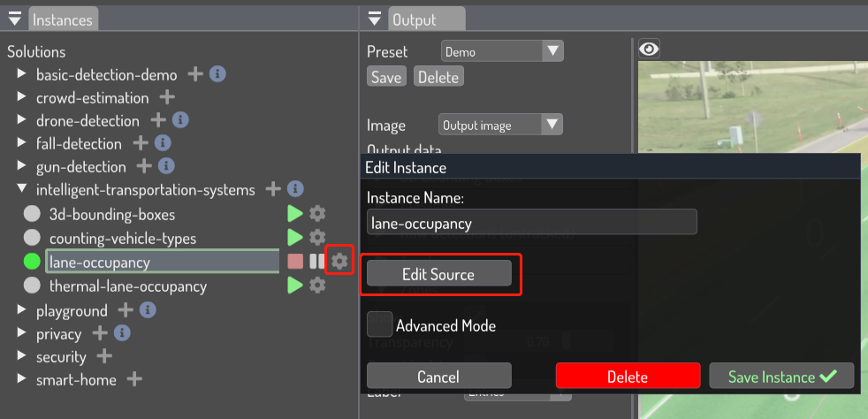Screen dimensions: 868x419
Task: Show fall-detection info icon details
Action: 162,143
